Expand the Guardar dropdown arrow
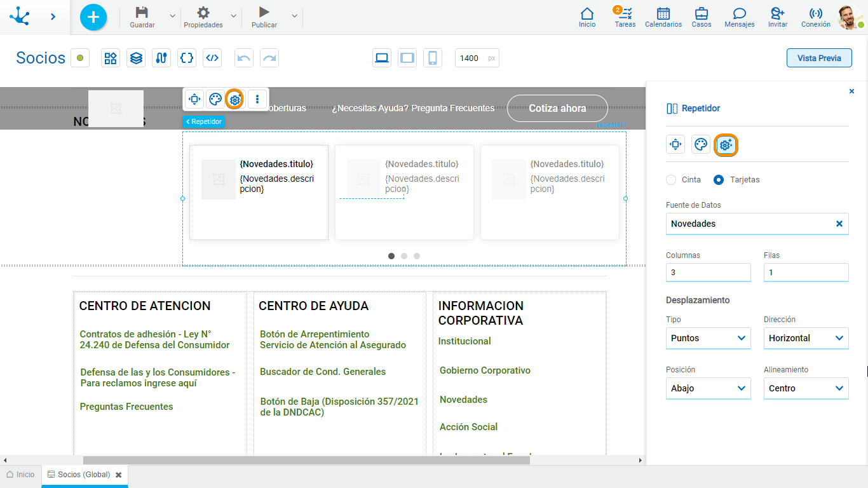Screen dimensions: 868x488 [x=172, y=16]
